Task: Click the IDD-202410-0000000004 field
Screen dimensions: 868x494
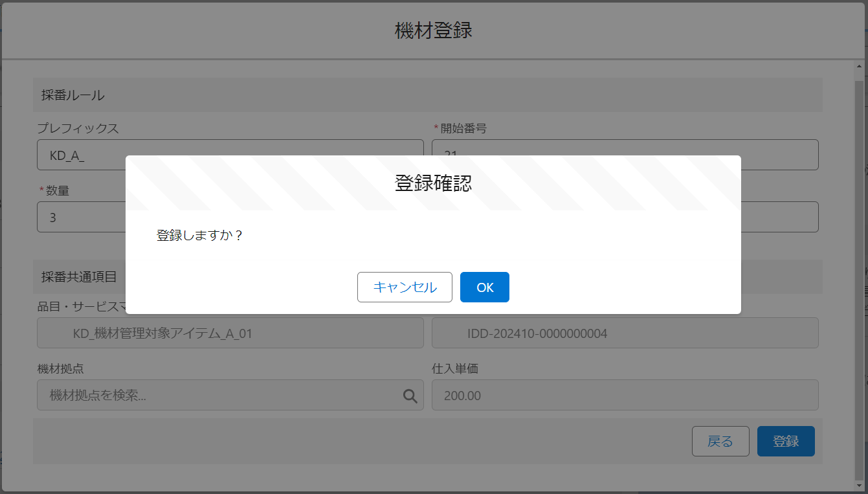Action: click(x=625, y=333)
